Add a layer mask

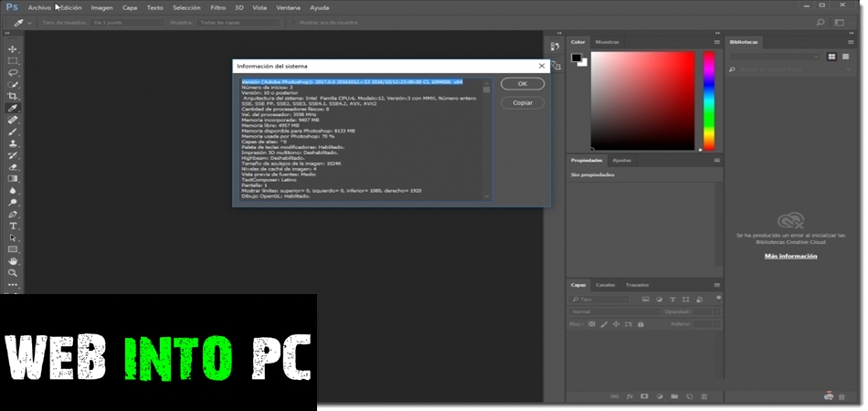pos(644,396)
